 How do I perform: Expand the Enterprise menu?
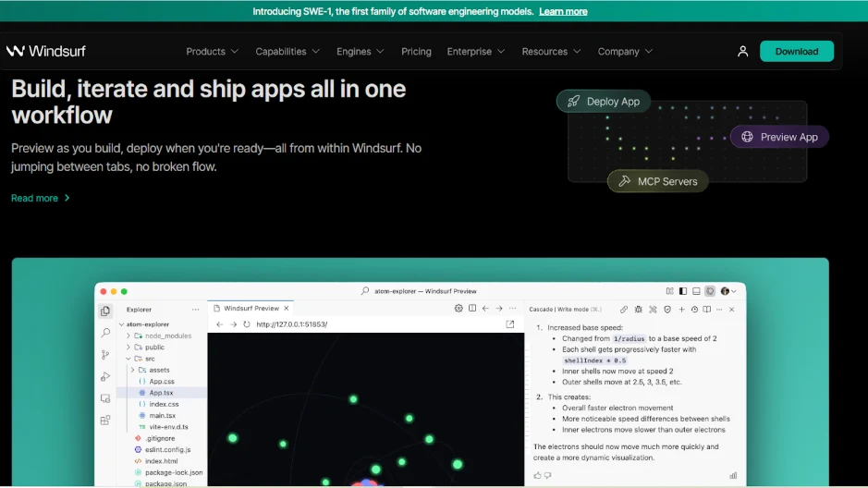click(475, 52)
